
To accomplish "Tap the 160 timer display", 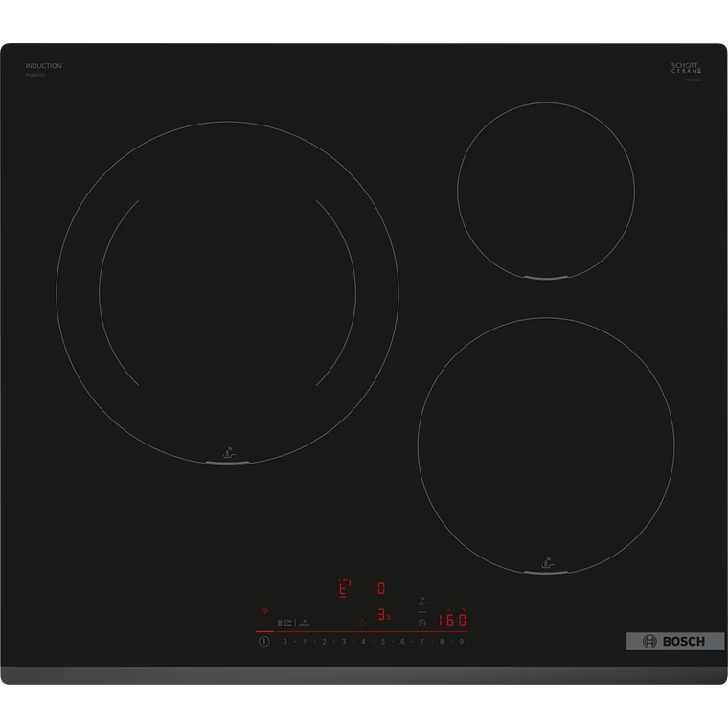I will pos(451,620).
